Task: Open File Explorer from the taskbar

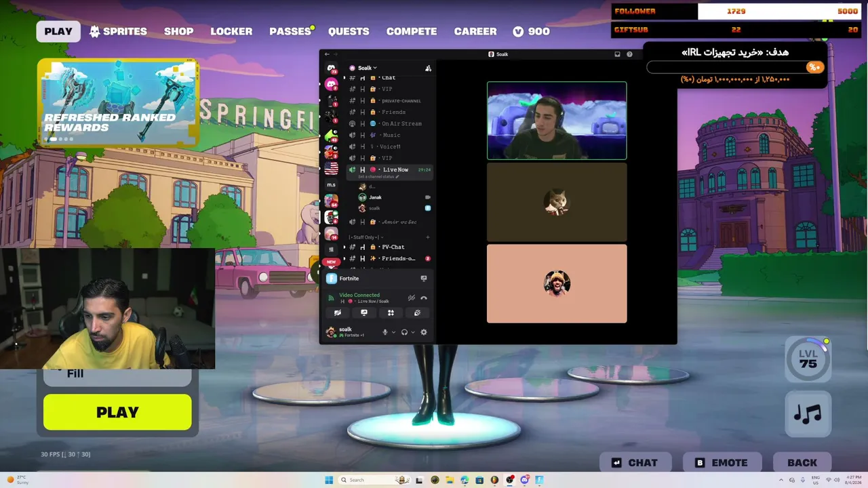Action: (x=450, y=480)
